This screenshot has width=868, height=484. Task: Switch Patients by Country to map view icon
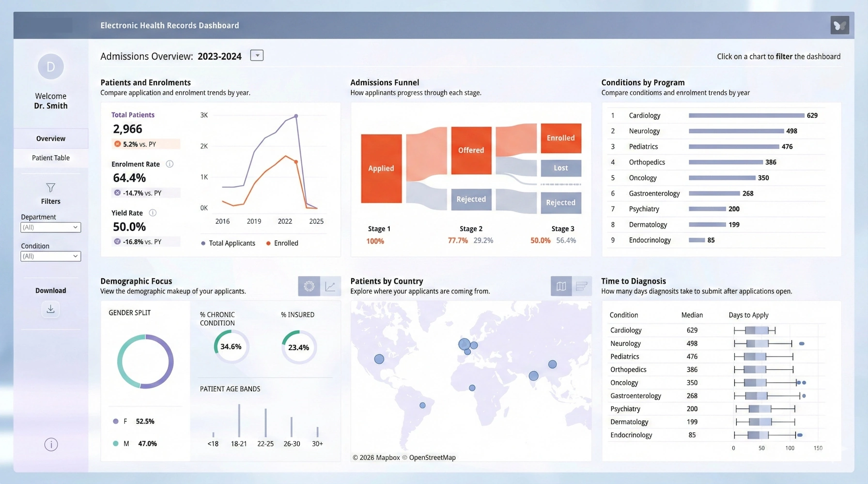560,286
